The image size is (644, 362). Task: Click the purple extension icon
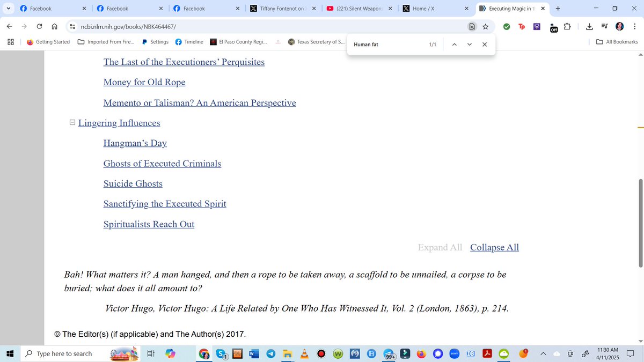(x=537, y=26)
